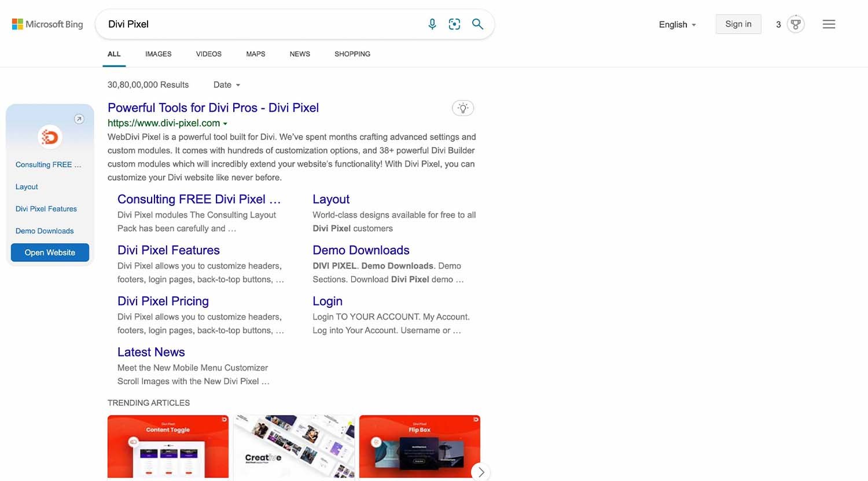The image size is (868, 481).
Task: Open the Rewards trophy icon
Action: [x=796, y=24]
